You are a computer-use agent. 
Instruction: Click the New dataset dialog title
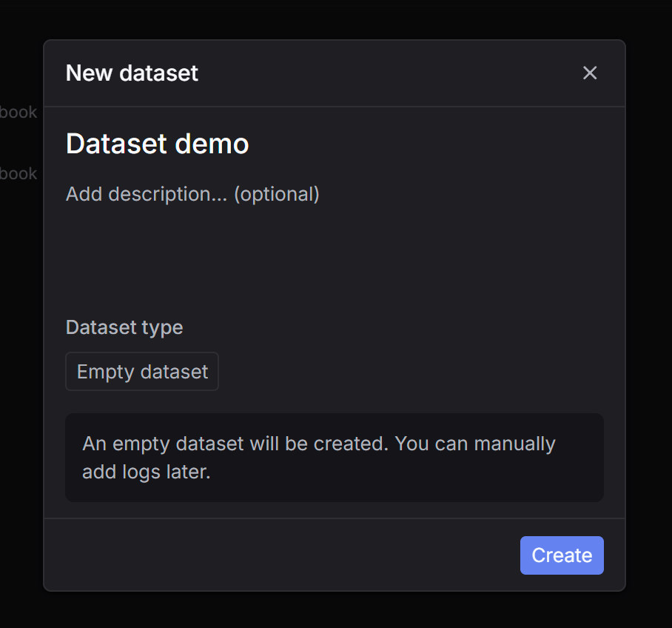click(132, 73)
